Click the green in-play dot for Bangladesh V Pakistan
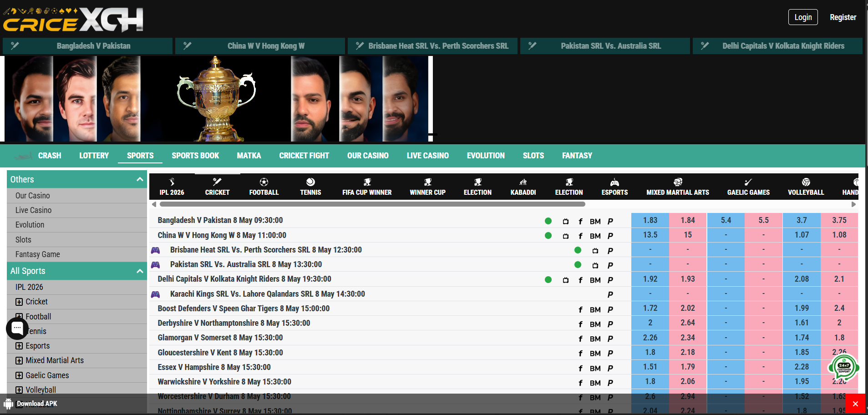868x415 pixels. tap(548, 221)
